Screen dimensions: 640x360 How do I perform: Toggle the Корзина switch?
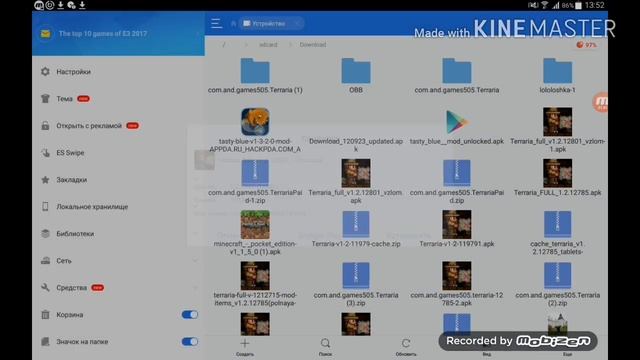(x=190, y=315)
